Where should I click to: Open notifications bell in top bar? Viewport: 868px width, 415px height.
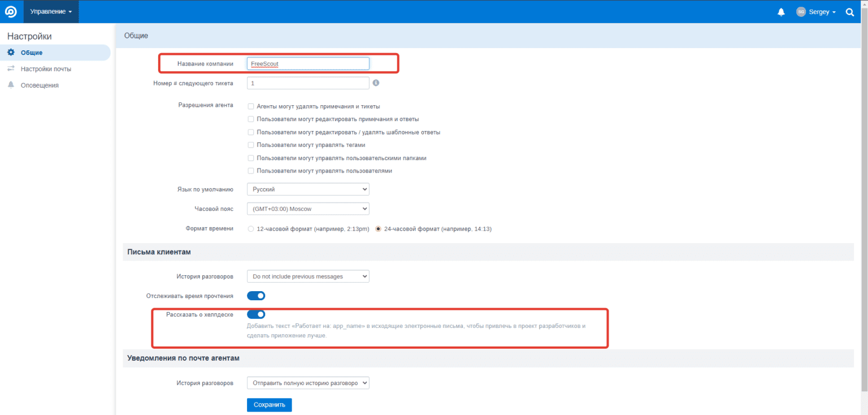tap(782, 12)
